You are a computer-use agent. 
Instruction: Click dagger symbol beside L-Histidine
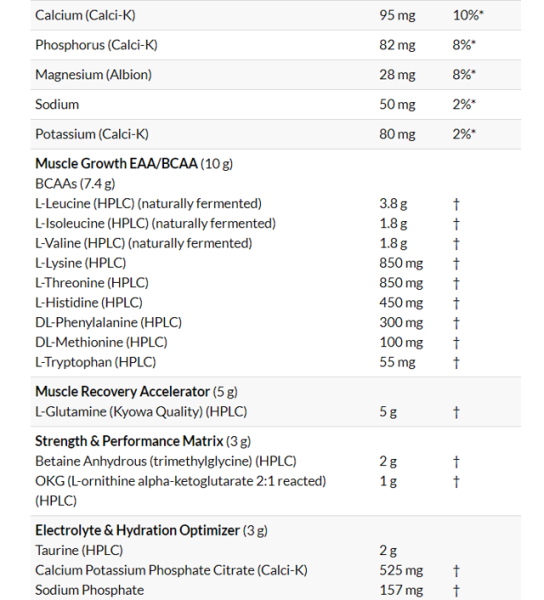click(x=456, y=303)
